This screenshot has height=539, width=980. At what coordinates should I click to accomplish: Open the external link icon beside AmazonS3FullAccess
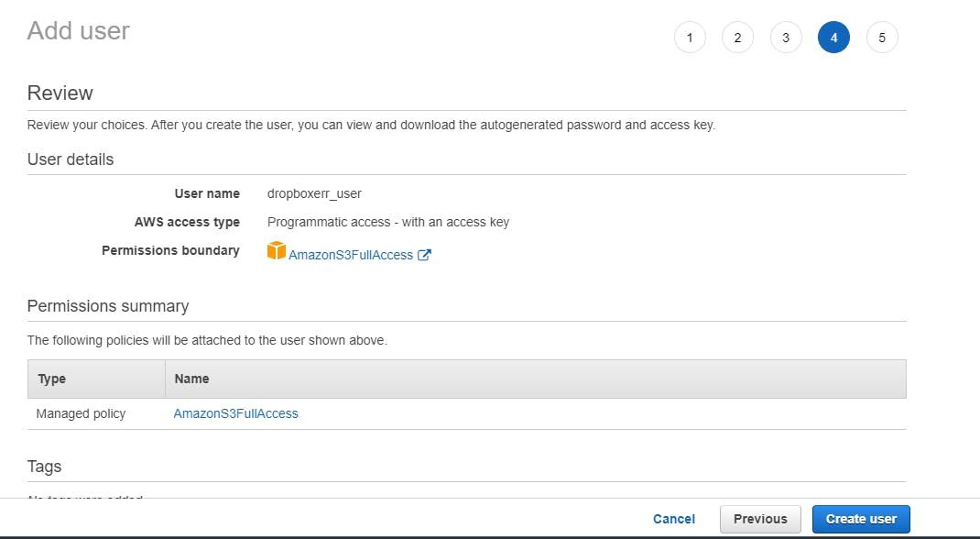click(x=423, y=255)
